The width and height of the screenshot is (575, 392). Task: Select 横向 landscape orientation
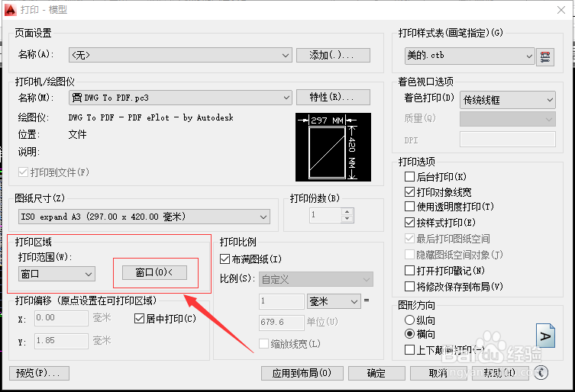(409, 334)
